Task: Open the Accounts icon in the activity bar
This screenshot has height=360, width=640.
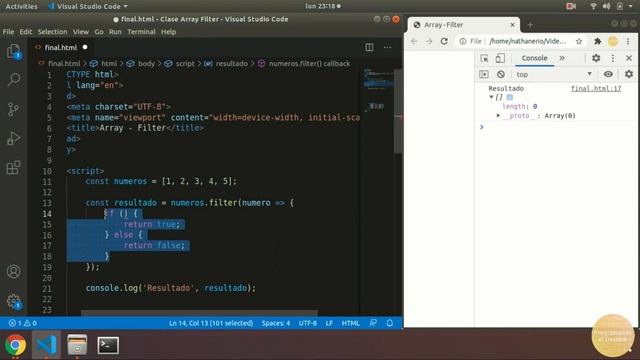Action: [x=13, y=271]
